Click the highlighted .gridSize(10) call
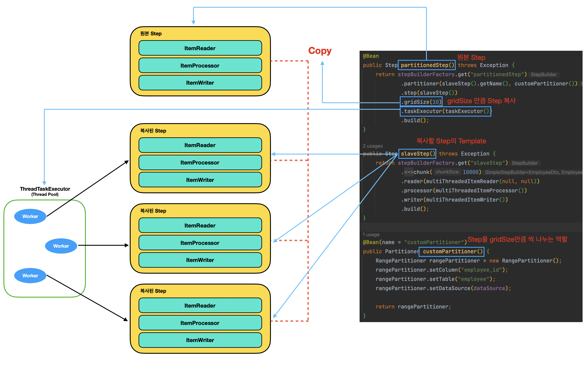The width and height of the screenshot is (588, 366). (x=421, y=102)
